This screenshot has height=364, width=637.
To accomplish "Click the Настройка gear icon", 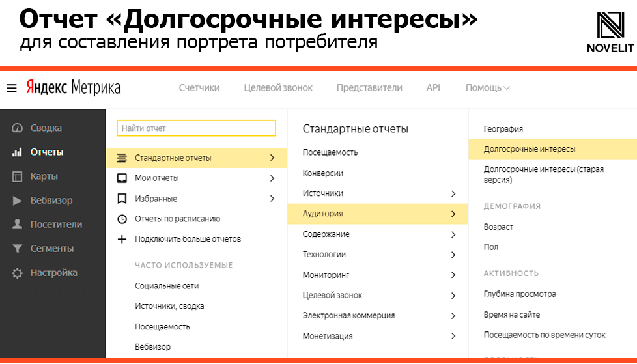I will [17, 273].
